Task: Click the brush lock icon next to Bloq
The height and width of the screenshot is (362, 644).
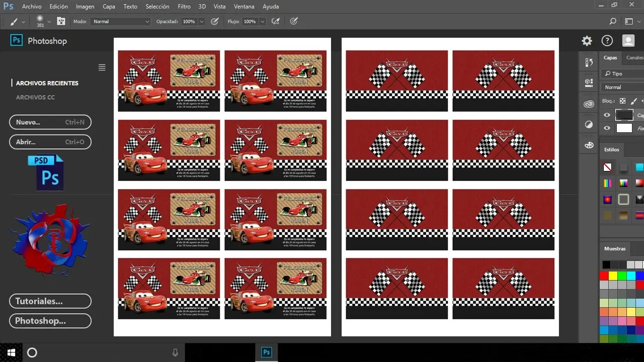Action: pyautogui.click(x=633, y=101)
